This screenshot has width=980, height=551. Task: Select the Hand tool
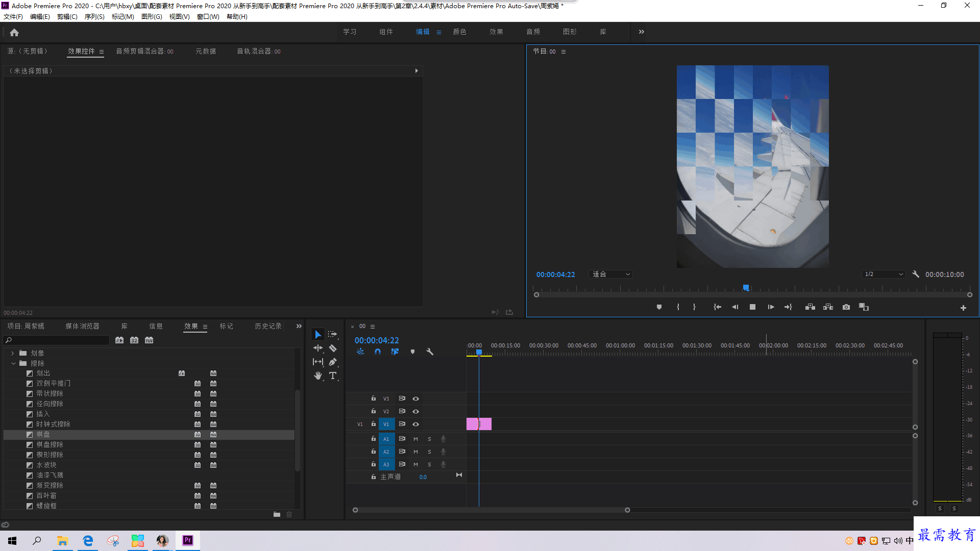point(318,376)
